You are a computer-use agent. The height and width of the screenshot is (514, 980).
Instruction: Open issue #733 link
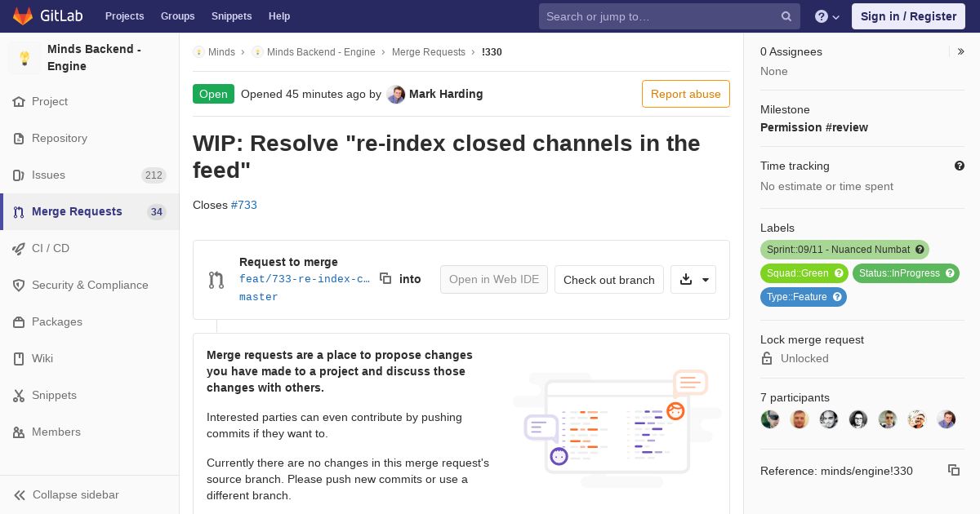coord(244,205)
